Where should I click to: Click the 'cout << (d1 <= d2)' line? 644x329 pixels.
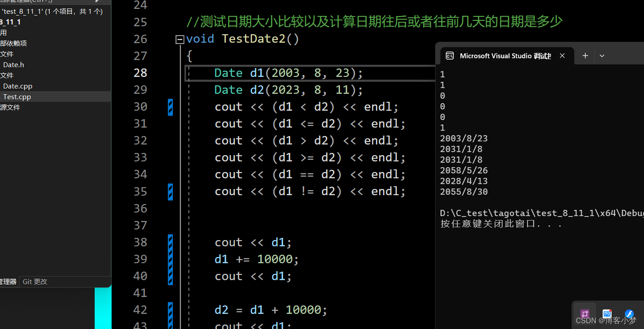[x=310, y=124]
